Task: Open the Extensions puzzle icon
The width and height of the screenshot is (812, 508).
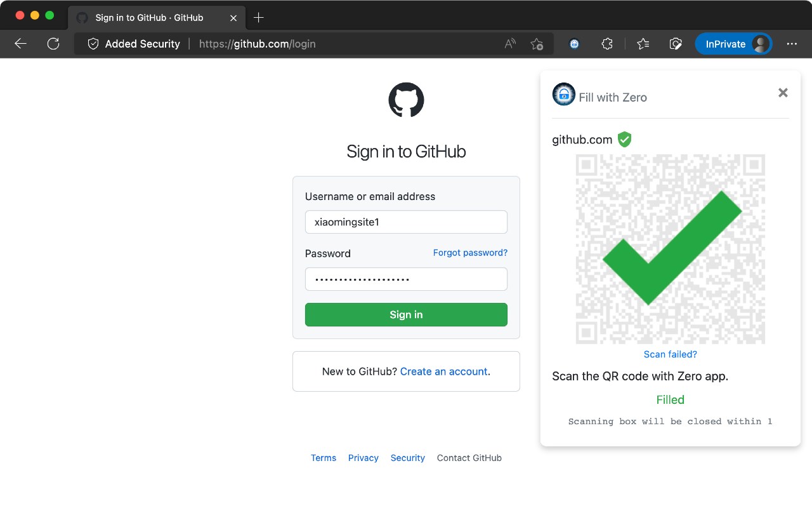Action: pyautogui.click(x=607, y=44)
